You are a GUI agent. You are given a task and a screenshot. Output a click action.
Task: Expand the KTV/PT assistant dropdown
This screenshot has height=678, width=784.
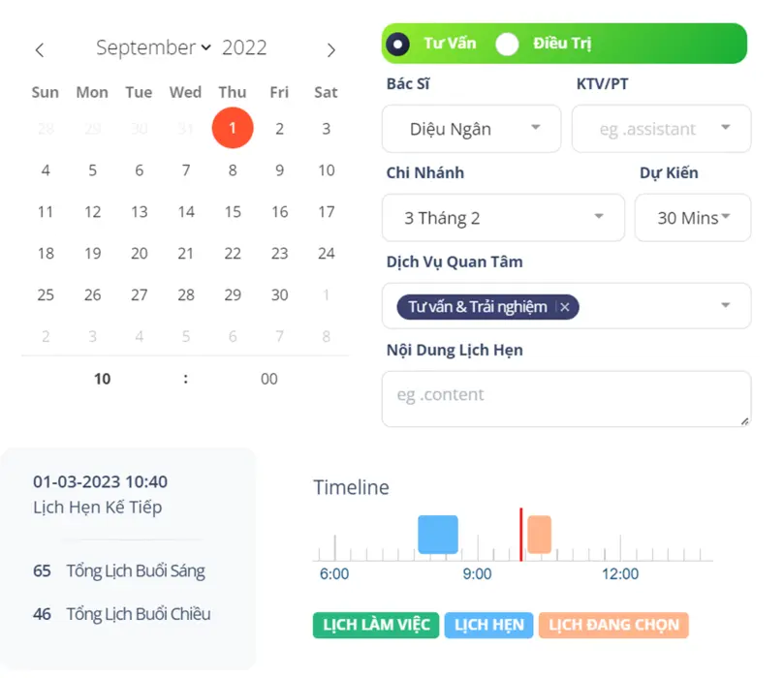(661, 129)
